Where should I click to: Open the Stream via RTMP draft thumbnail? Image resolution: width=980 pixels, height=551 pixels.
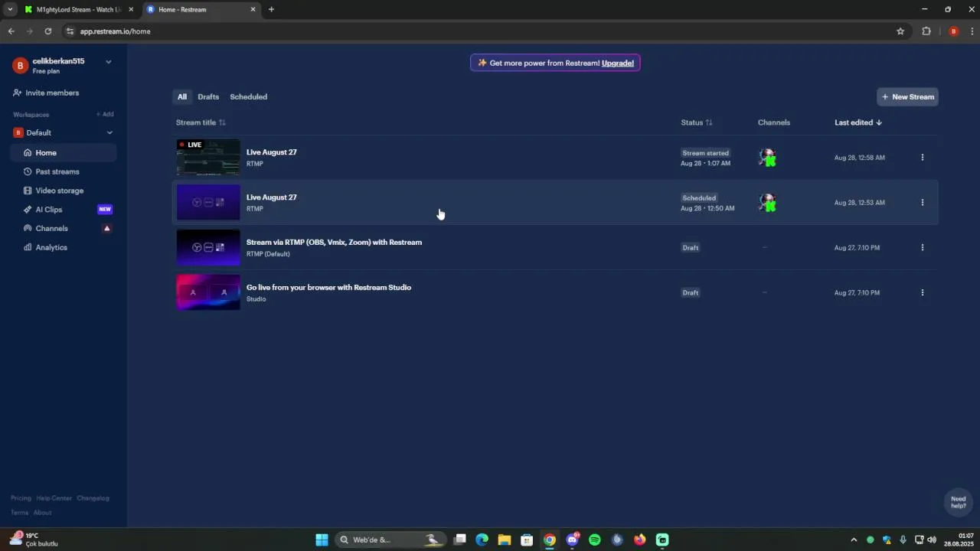tap(208, 247)
